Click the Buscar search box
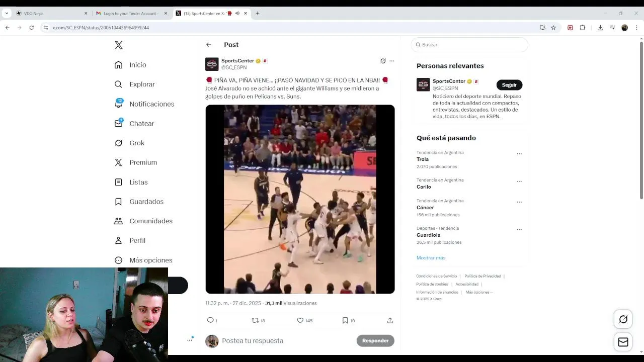 (469, 45)
